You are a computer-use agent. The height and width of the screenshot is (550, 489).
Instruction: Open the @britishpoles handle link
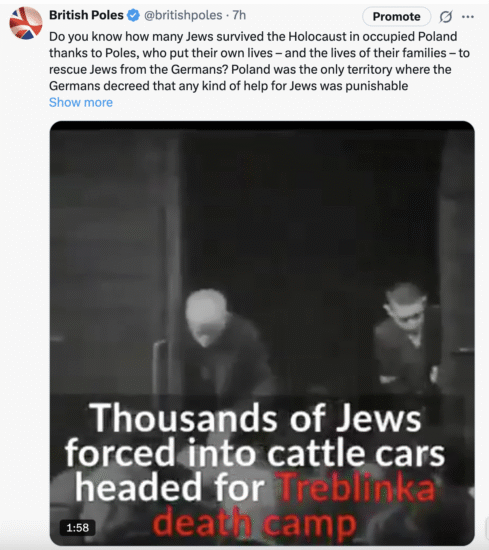(x=183, y=15)
